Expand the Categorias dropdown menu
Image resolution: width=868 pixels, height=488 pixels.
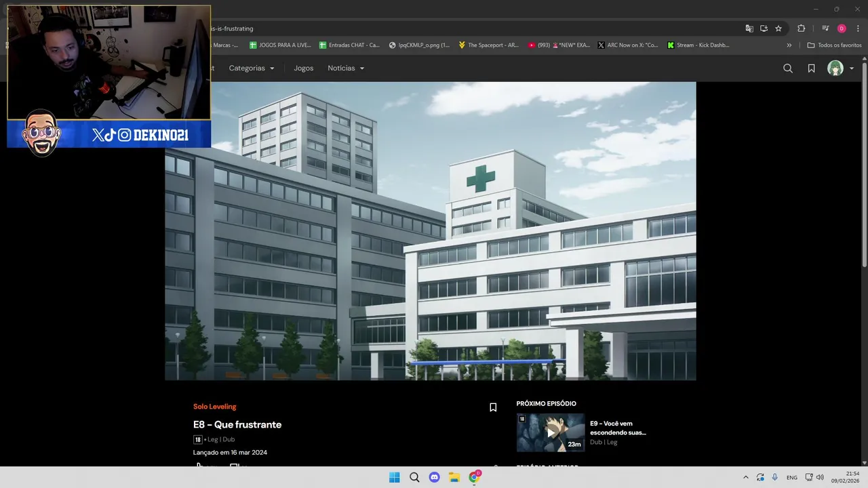pyautogui.click(x=252, y=68)
